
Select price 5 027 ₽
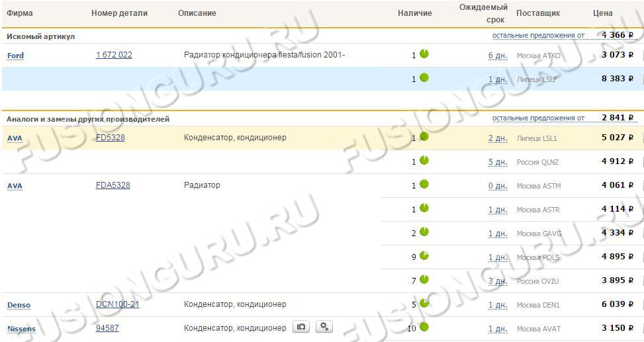click(x=618, y=138)
